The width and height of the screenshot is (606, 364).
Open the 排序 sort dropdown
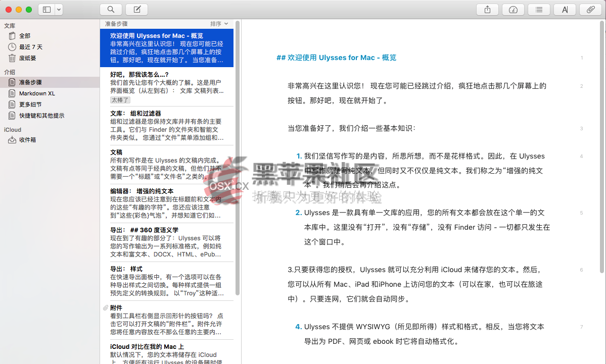pos(219,24)
